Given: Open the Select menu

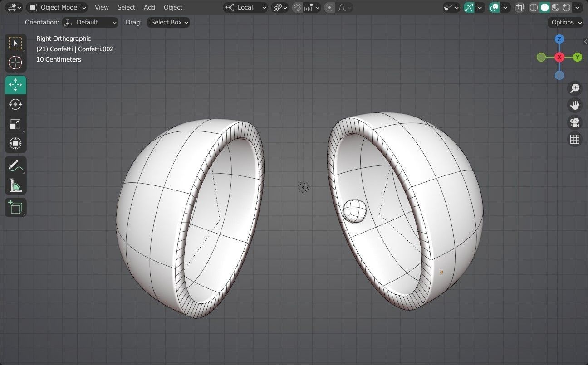Looking at the screenshot, I should 126,7.
